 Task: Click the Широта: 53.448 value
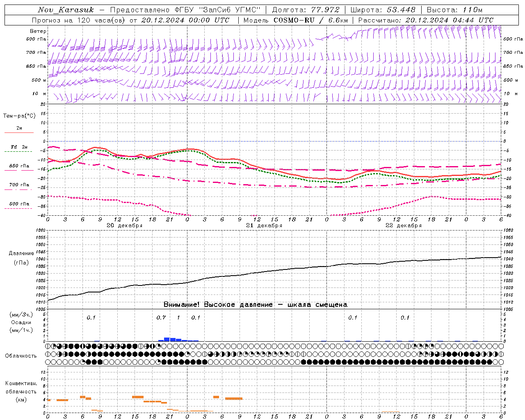click(383, 10)
